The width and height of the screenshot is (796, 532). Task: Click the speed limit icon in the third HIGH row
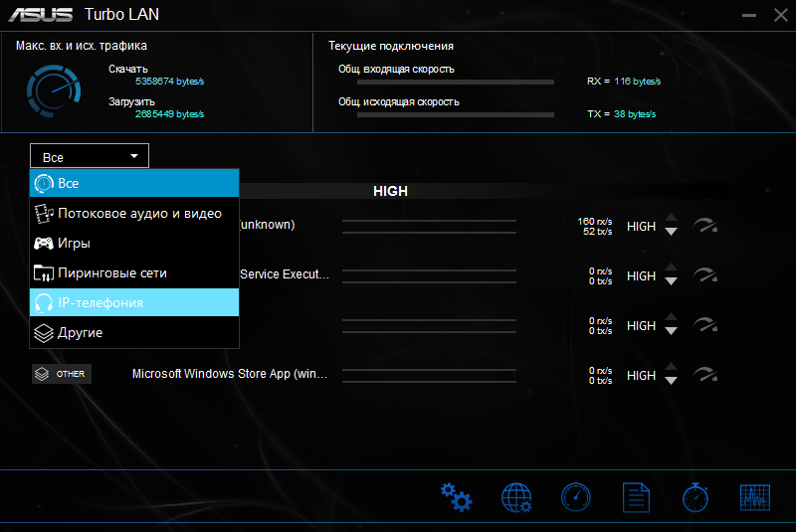[705, 324]
